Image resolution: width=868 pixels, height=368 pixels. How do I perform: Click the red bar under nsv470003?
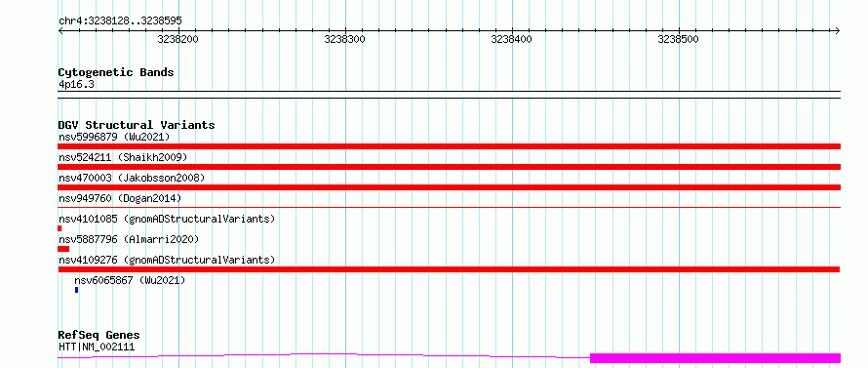(x=449, y=187)
